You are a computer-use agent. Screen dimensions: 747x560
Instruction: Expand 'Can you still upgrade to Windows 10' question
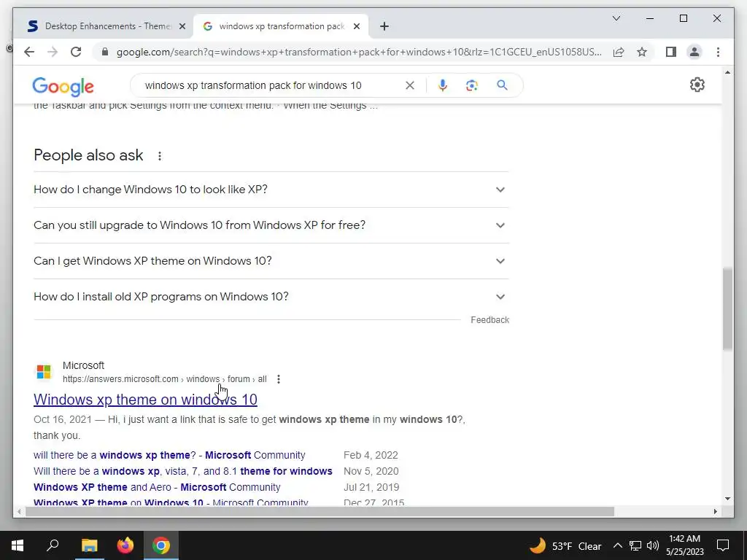pyautogui.click(x=271, y=225)
